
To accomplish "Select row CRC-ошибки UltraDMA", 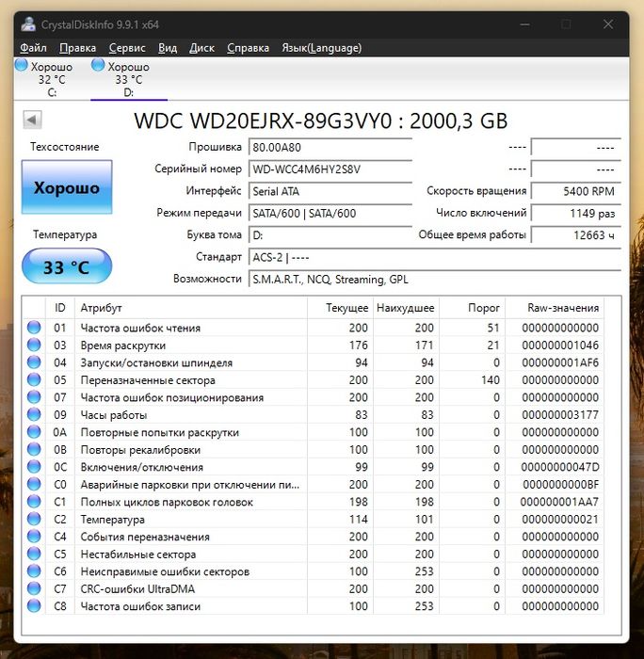I will point(314,588).
